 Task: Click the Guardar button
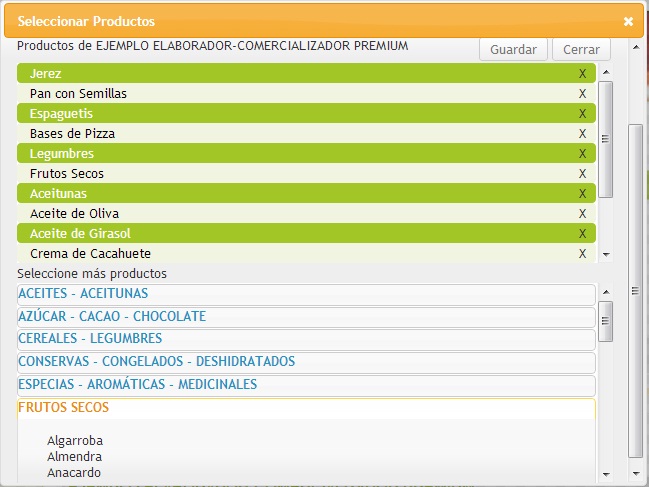[x=514, y=50]
